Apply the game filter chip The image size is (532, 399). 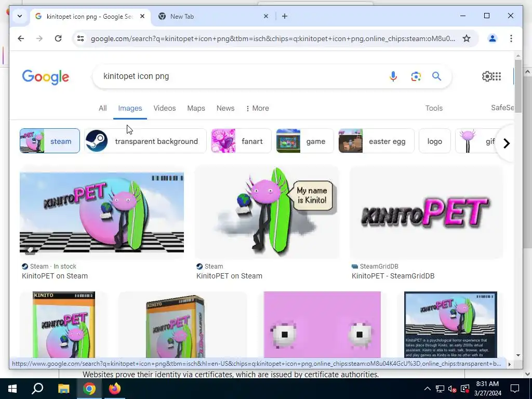[x=305, y=141]
